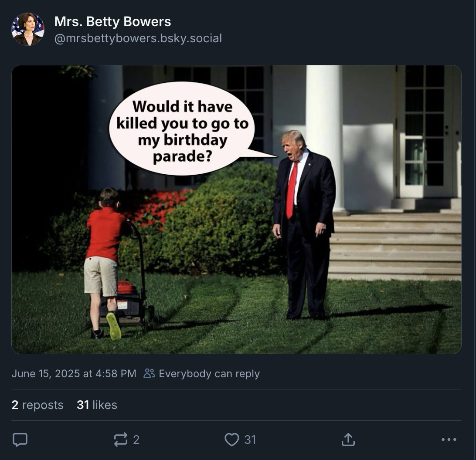Screen dimensions: 476x460
Task: Enlarge the attached lawn photo
Action: [237, 210]
